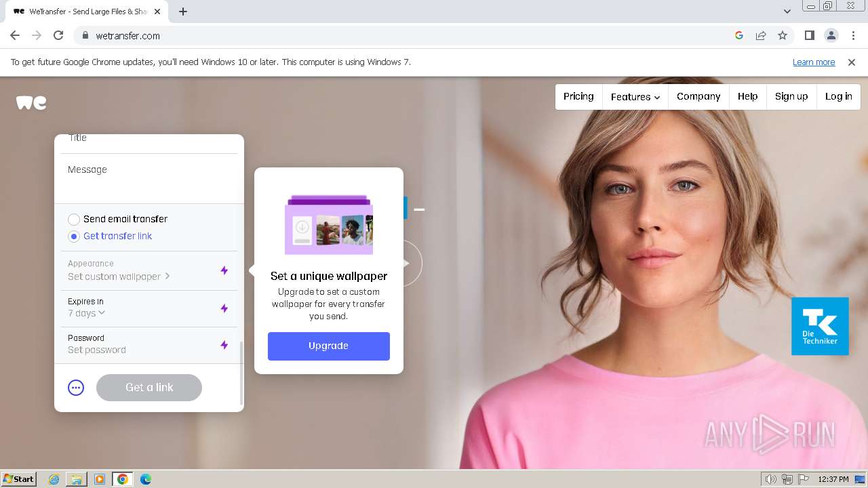Image resolution: width=868 pixels, height=488 pixels.
Task: Open a new browser tab
Action: tap(183, 12)
